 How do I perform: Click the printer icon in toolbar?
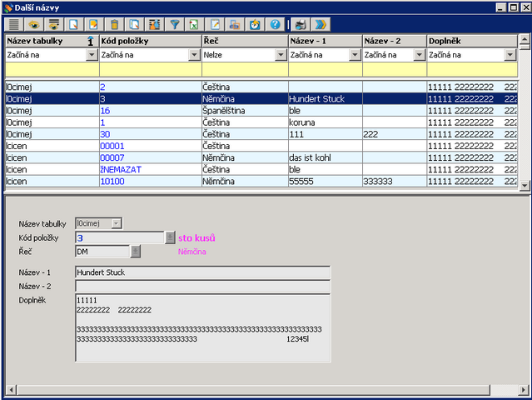point(301,24)
